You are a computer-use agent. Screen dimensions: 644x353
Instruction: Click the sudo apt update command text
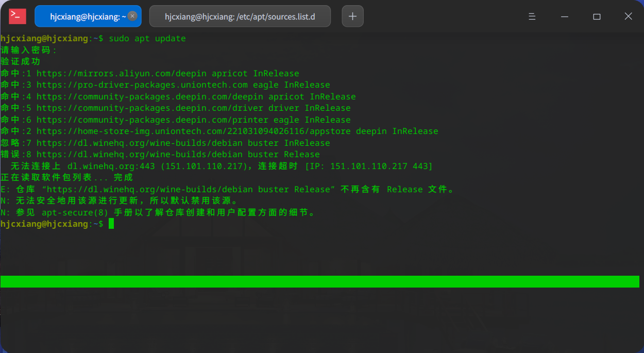click(148, 38)
